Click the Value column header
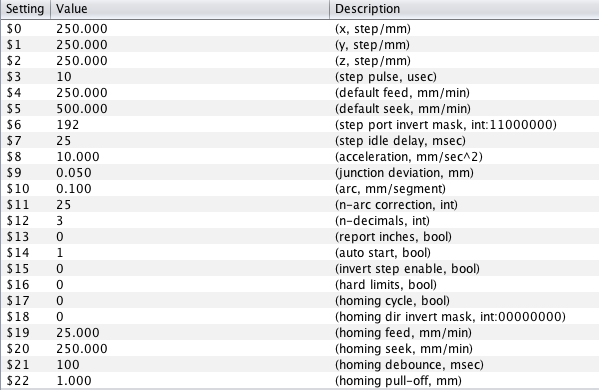This screenshot has height=390, width=599. pyautogui.click(x=190, y=9)
